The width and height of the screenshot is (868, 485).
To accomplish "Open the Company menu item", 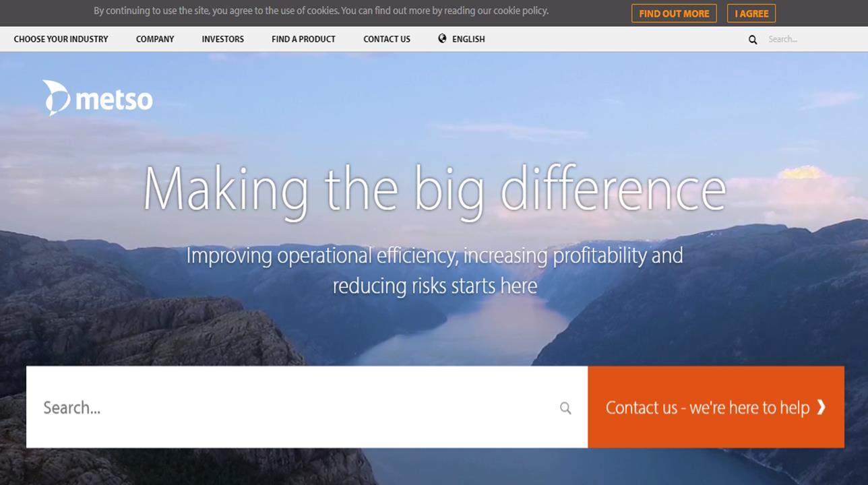I will [x=155, y=39].
